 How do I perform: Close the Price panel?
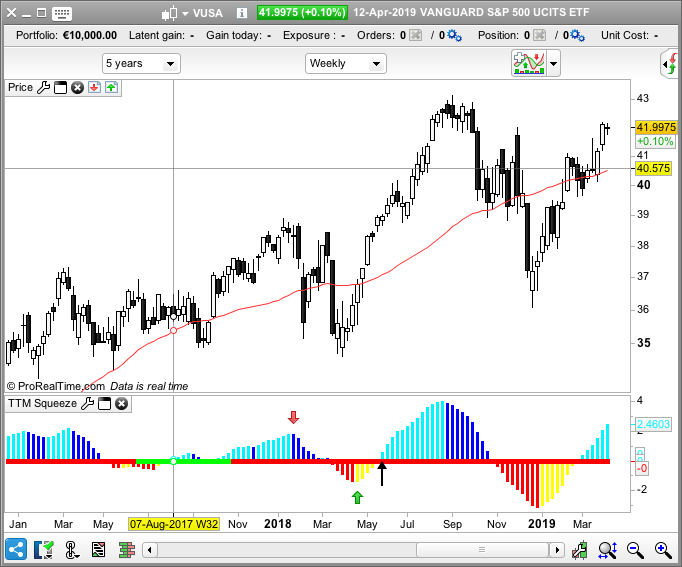click(77, 88)
